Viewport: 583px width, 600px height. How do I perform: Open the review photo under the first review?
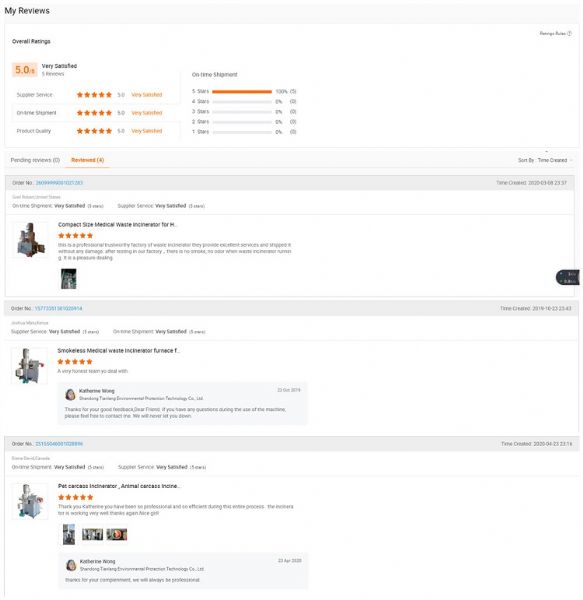[68, 279]
